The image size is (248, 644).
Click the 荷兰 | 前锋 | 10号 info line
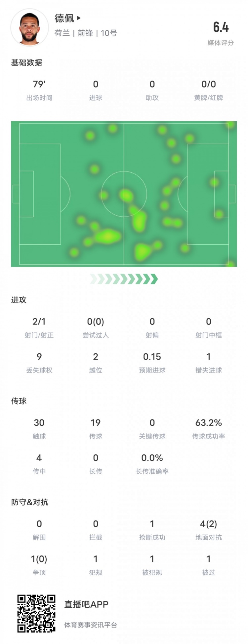pos(86,33)
